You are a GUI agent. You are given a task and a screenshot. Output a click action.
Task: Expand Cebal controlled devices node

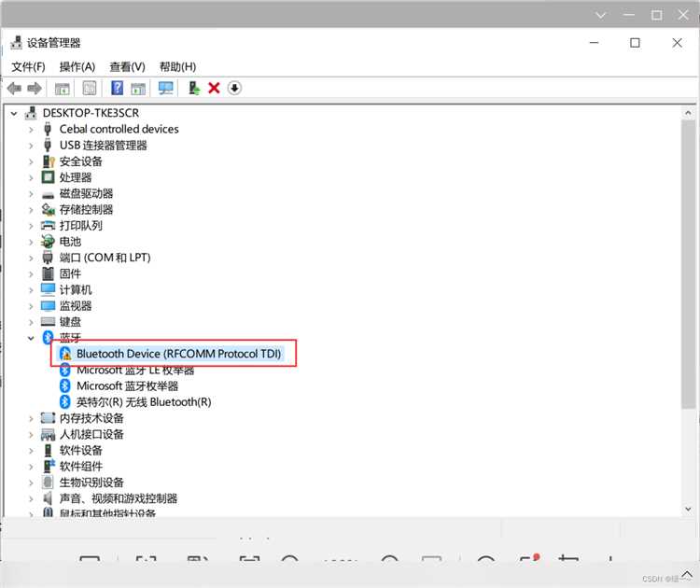click(x=31, y=130)
